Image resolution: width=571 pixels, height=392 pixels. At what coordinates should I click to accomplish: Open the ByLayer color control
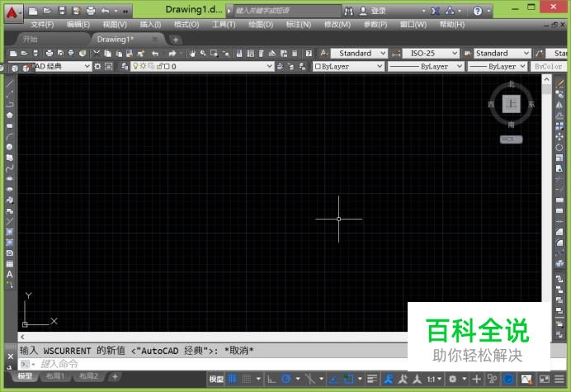(x=348, y=66)
